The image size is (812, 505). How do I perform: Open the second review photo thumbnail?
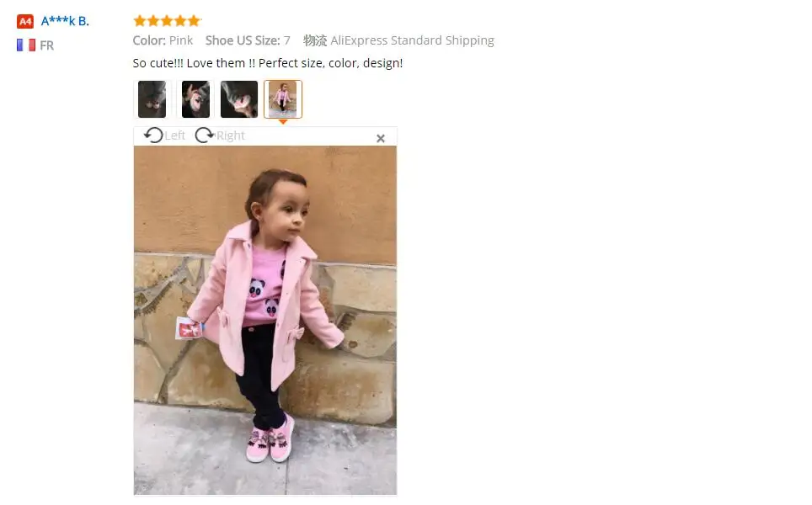[x=195, y=98]
